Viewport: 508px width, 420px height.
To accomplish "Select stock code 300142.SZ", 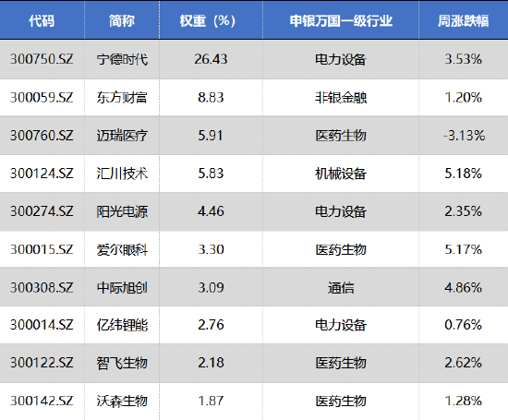I will point(42,401).
